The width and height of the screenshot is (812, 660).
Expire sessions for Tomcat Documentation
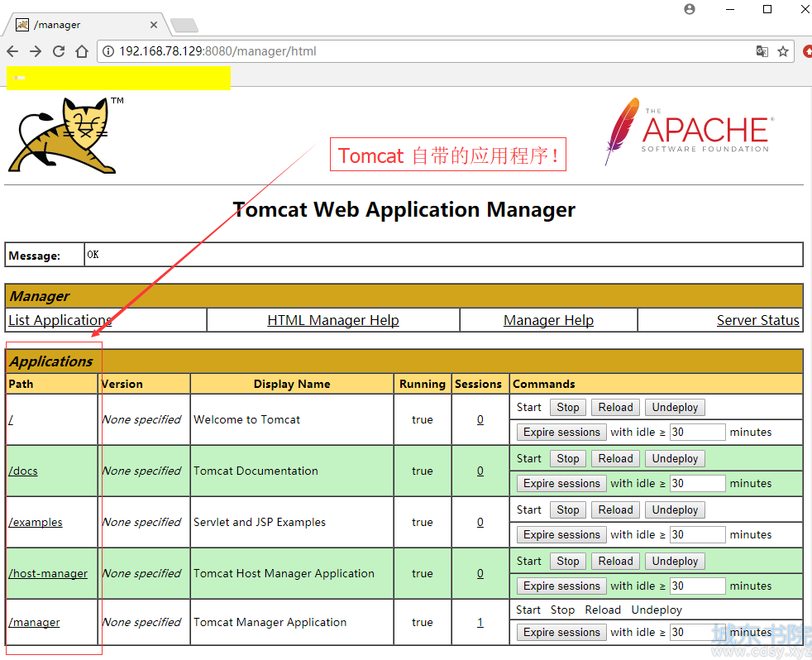click(x=562, y=483)
